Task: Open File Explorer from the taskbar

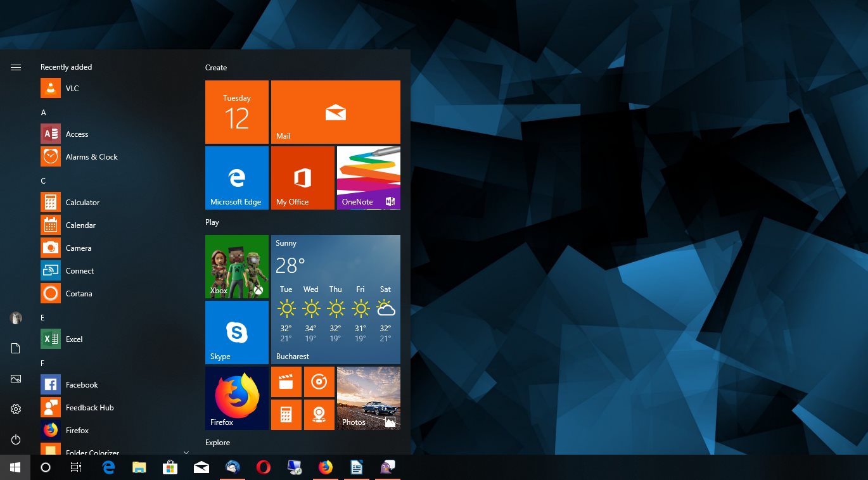Action: click(x=139, y=467)
